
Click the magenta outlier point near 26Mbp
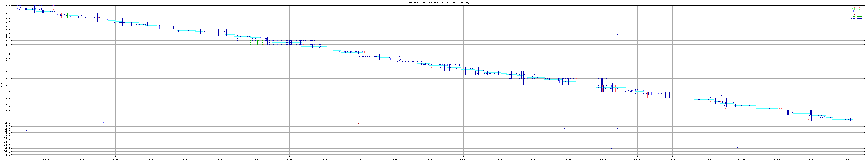pos(103,123)
